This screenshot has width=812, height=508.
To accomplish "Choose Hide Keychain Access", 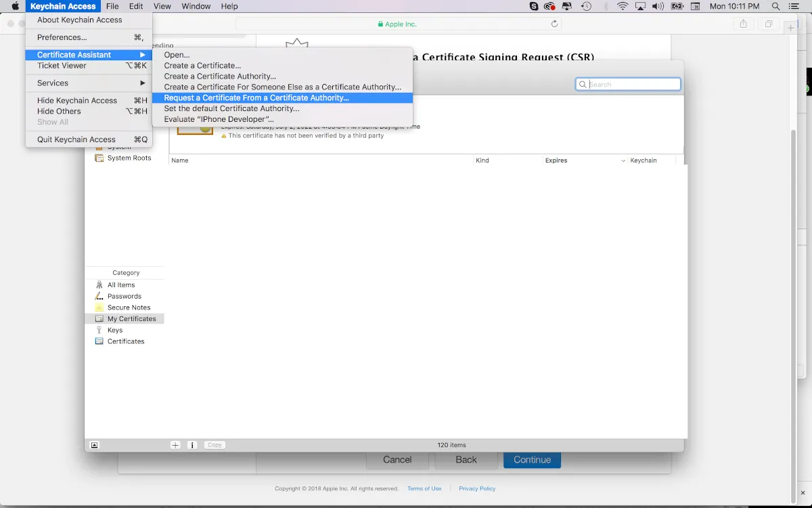I will click(x=89, y=100).
